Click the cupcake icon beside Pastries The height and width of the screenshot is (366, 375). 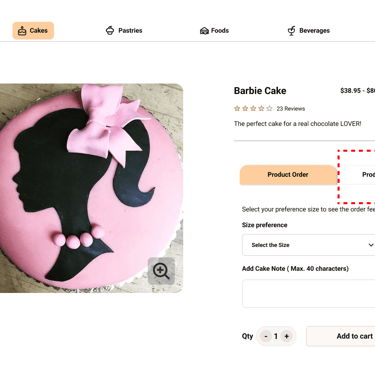point(110,30)
